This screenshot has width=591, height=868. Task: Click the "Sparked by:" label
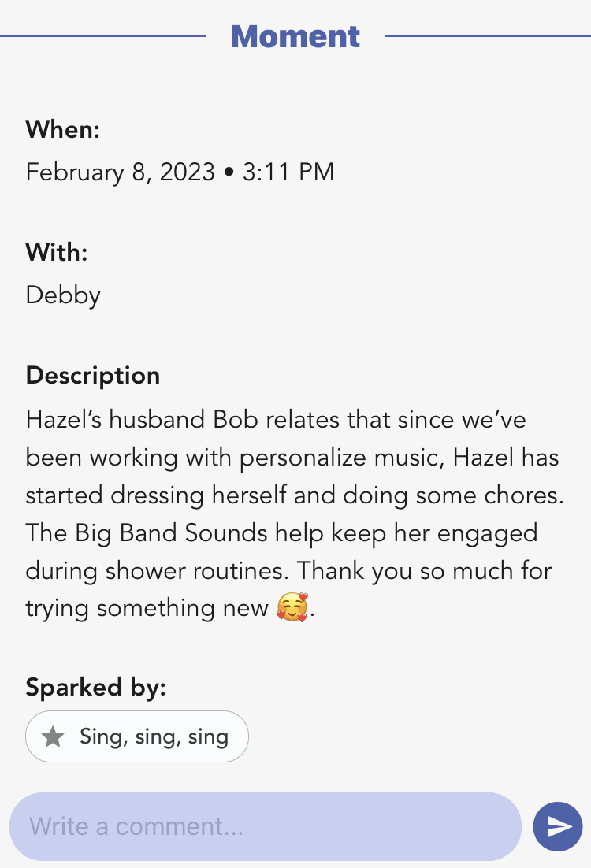[96, 688]
